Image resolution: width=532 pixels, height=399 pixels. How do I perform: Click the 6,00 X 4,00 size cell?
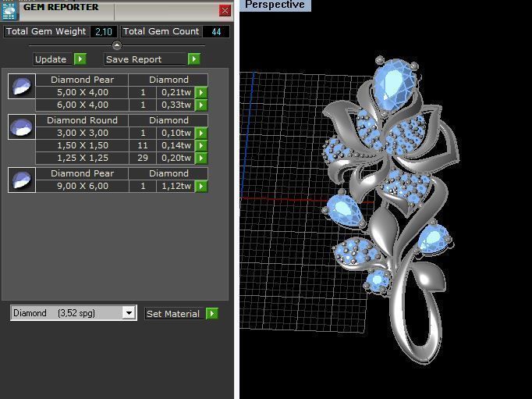point(83,105)
